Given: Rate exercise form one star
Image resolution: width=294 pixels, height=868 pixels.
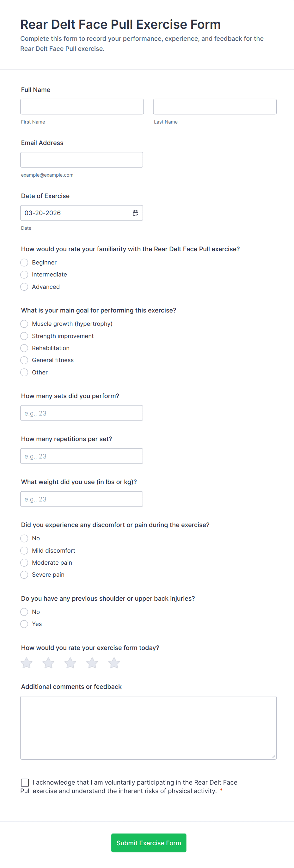Looking at the screenshot, I should (x=27, y=663).
